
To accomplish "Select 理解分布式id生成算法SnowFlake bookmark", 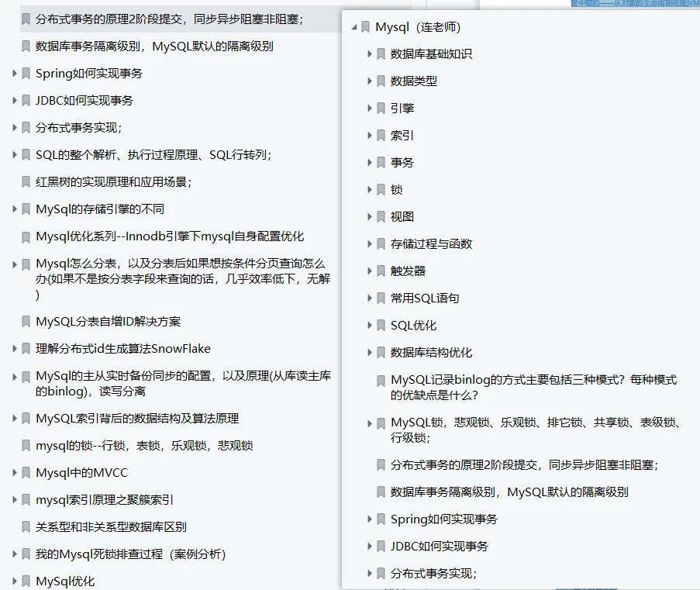I will tap(123, 349).
